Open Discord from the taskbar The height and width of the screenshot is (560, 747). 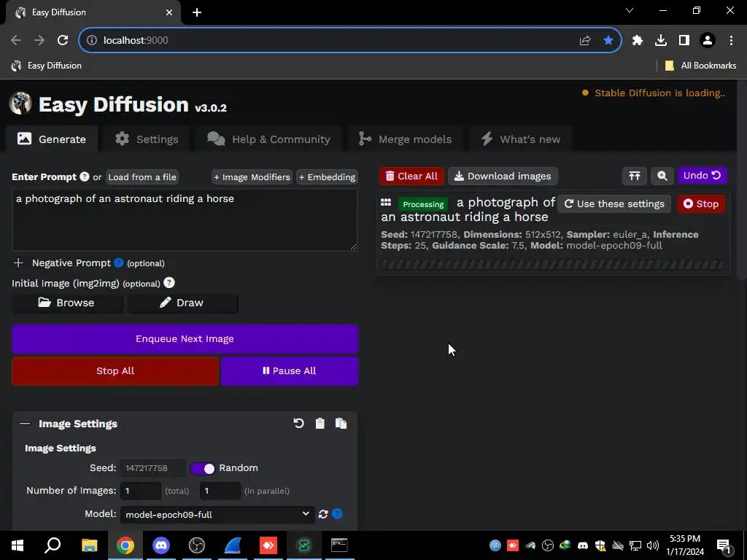click(161, 545)
